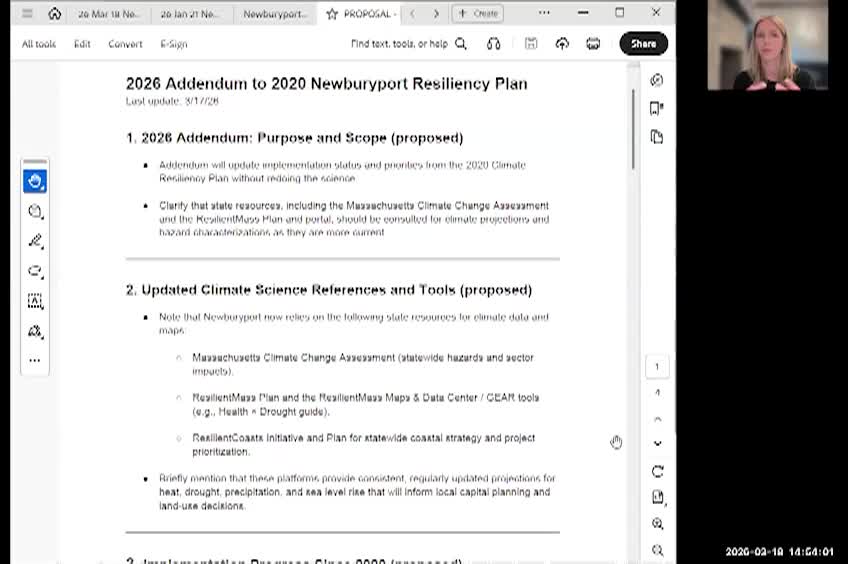Select the Add text box tool

tap(35, 301)
